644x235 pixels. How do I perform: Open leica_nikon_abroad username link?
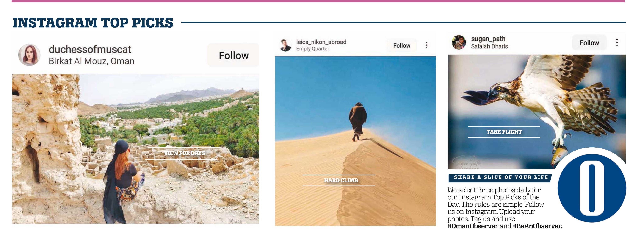[321, 42]
